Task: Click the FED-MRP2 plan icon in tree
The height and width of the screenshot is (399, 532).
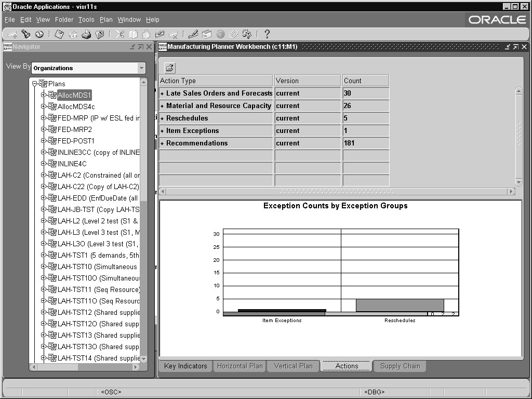Action: tap(52, 129)
